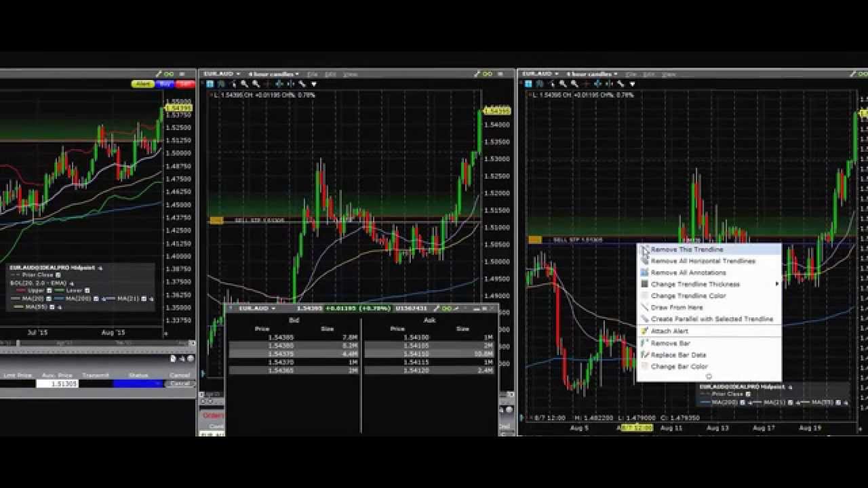Click wrench configure icon on right chart
Screen dimensions: 868x488
pyautogui.click(x=852, y=74)
